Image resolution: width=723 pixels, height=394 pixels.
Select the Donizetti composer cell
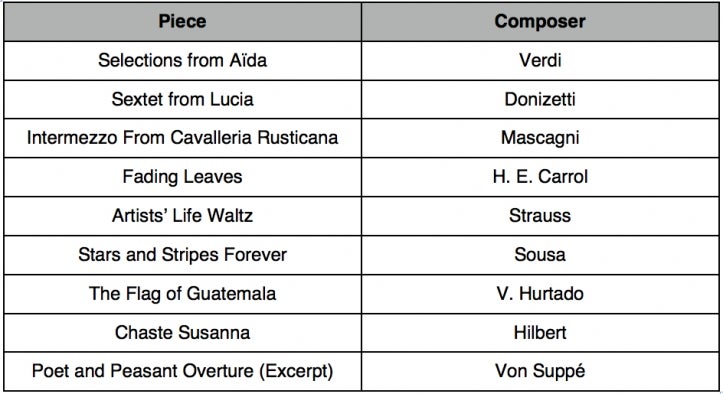point(540,99)
